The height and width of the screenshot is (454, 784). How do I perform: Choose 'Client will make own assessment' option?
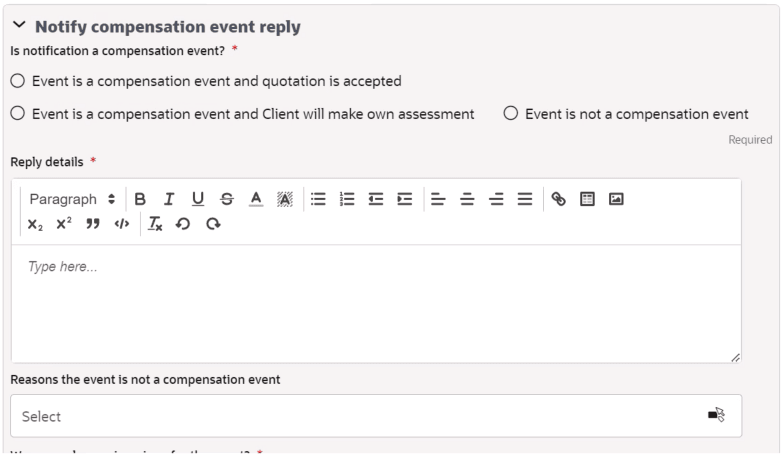click(x=18, y=114)
